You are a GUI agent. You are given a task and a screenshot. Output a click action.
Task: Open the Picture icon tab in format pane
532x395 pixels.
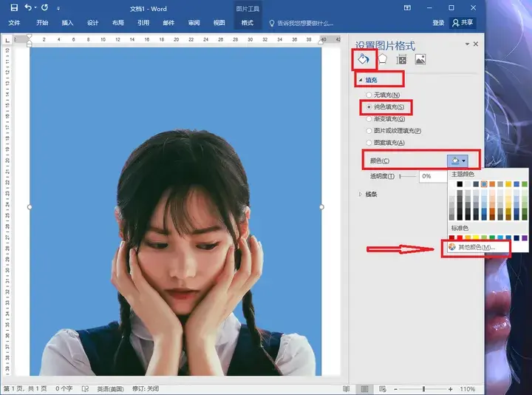click(420, 59)
